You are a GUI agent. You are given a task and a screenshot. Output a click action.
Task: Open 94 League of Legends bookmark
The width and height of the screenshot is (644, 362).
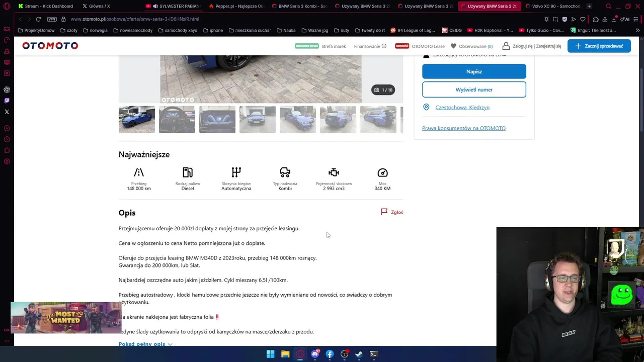click(x=413, y=30)
